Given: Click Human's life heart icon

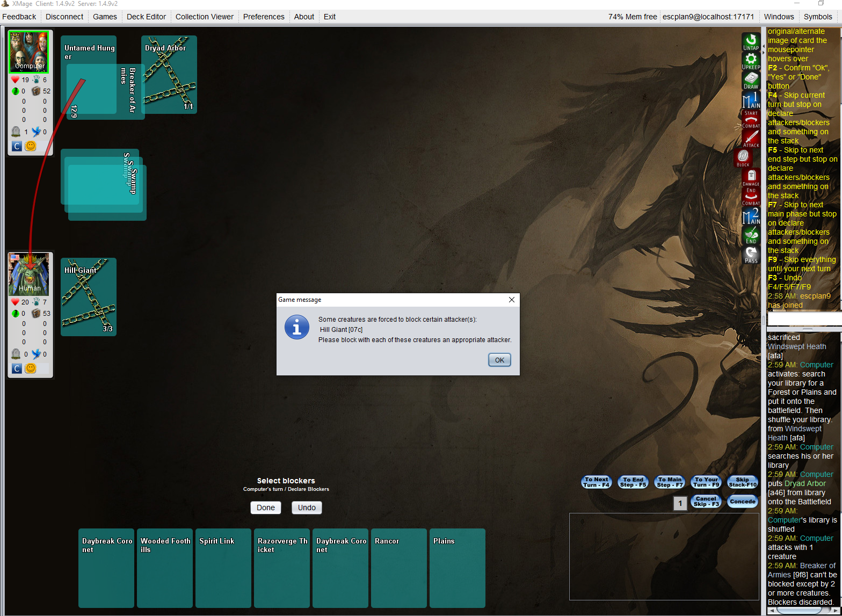Looking at the screenshot, I should tap(15, 302).
